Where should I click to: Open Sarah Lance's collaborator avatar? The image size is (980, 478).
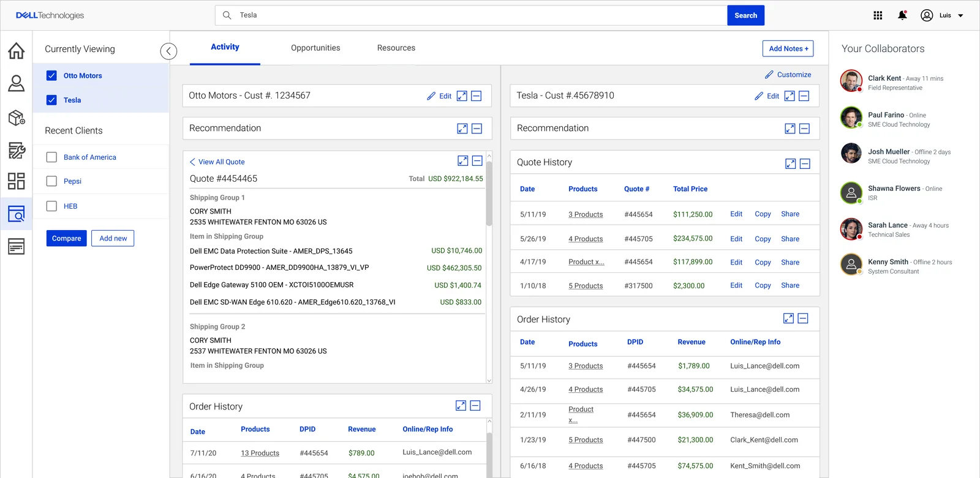click(x=851, y=229)
